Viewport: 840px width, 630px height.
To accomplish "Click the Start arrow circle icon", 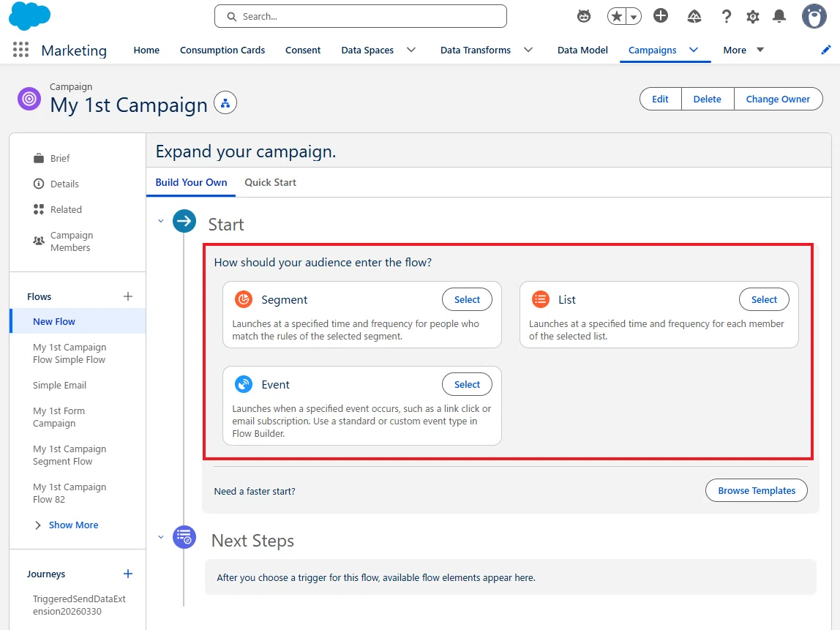I will [x=184, y=221].
